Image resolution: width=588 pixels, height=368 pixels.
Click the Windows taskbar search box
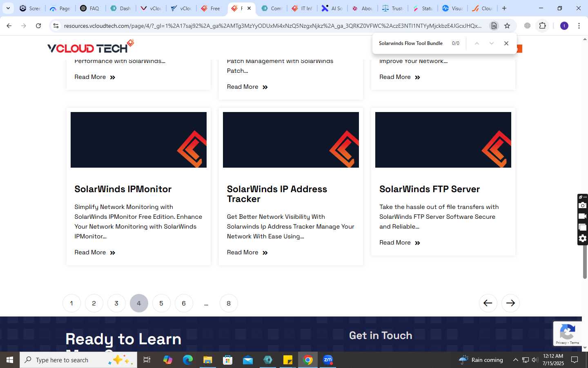pyautogui.click(x=78, y=360)
